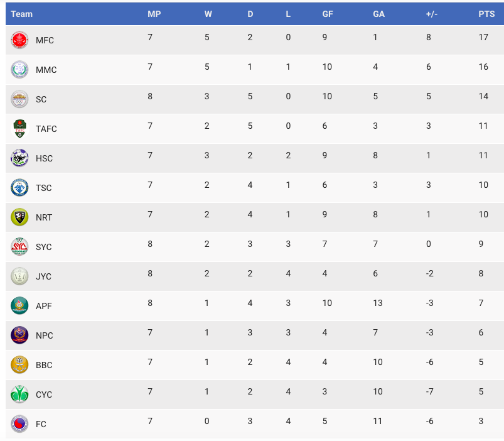Click the MFC team logo
This screenshot has width=504, height=441.
(19, 40)
